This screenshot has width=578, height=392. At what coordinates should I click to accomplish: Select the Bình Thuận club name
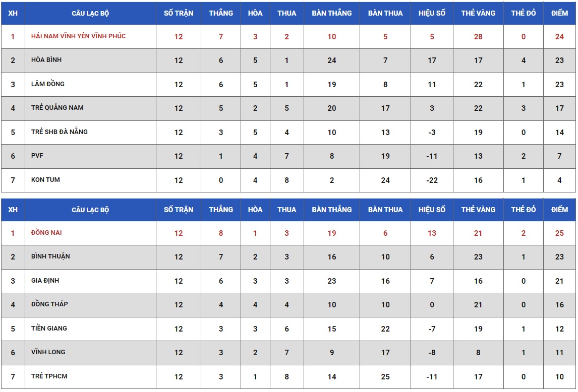coord(50,256)
